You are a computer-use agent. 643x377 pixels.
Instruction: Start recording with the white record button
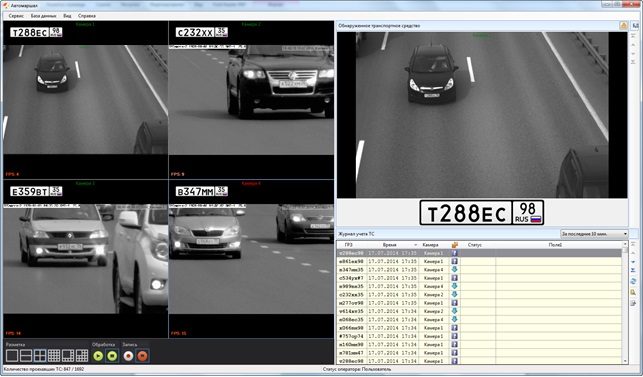coord(128,356)
